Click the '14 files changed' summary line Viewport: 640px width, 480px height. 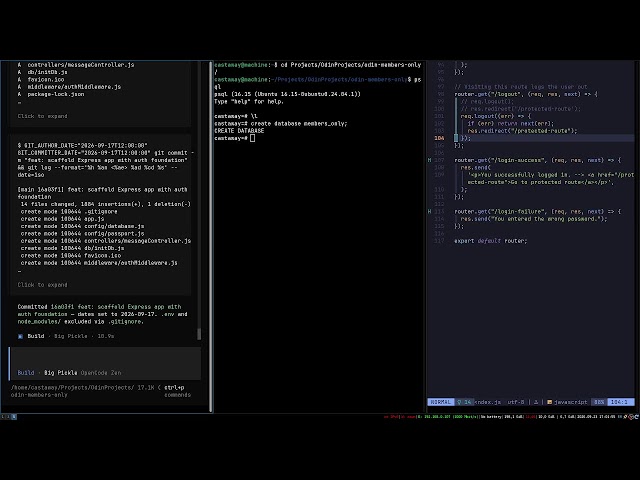[106, 204]
